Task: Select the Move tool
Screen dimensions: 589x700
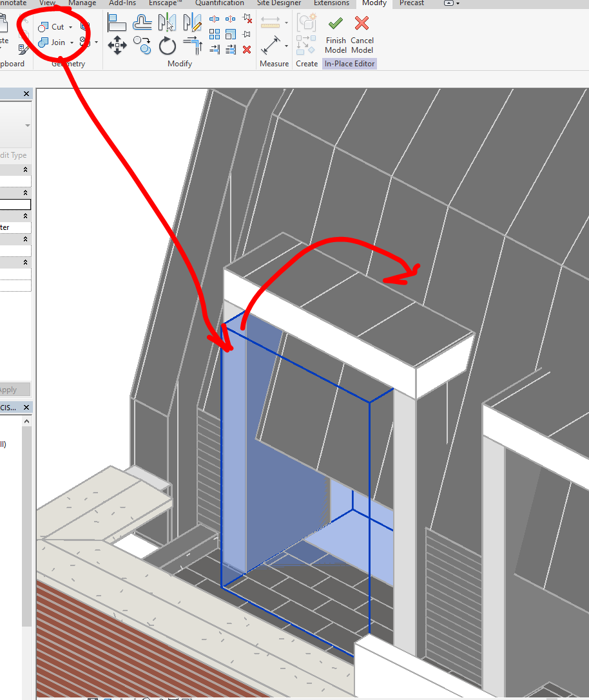Action: 117,45
